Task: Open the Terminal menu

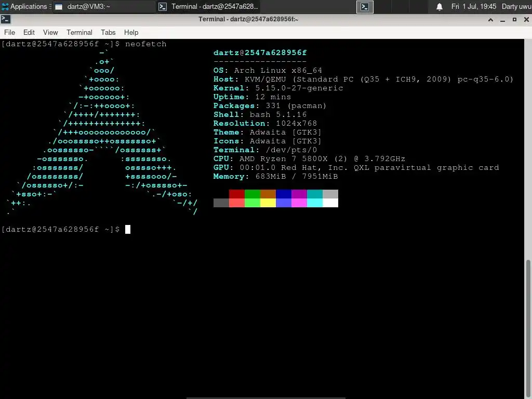Action: [79, 32]
